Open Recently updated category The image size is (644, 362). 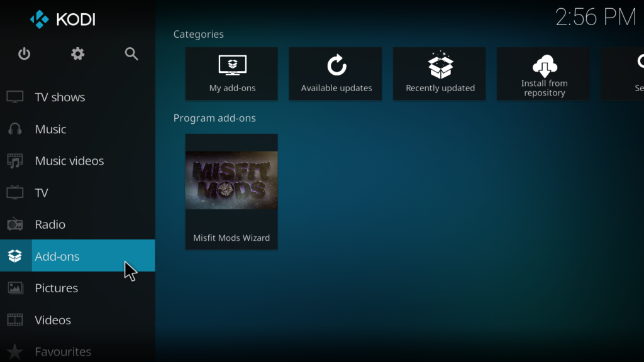(440, 74)
